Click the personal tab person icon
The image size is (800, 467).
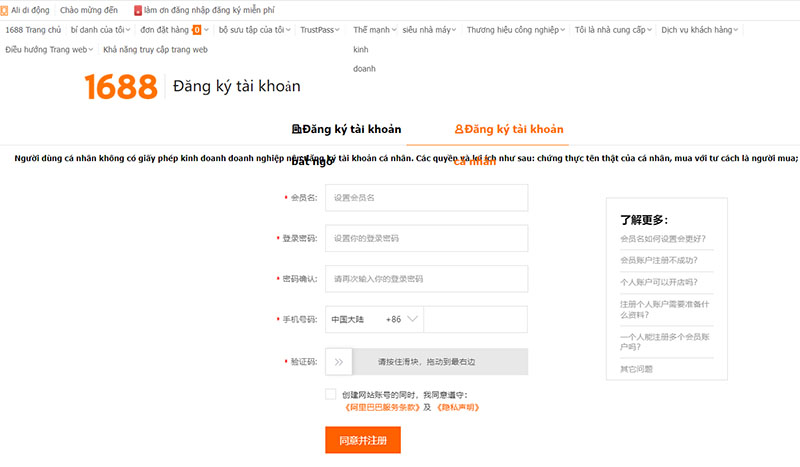click(x=459, y=129)
